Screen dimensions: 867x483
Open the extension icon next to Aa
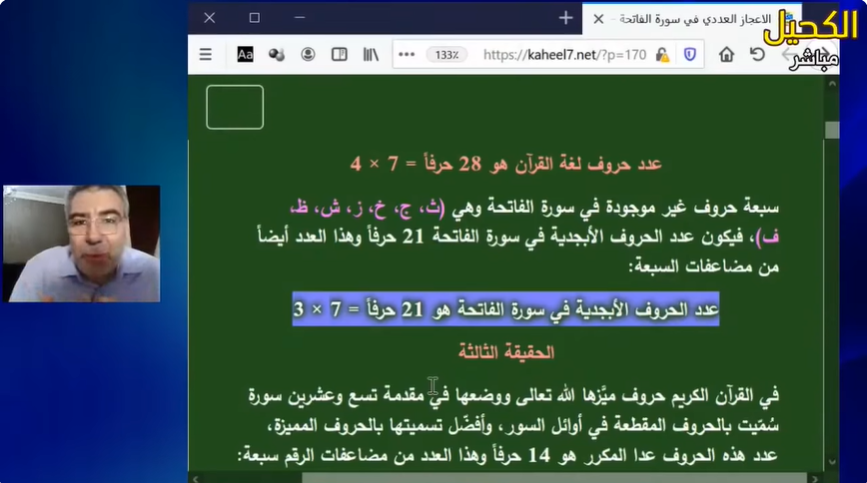pos(276,54)
